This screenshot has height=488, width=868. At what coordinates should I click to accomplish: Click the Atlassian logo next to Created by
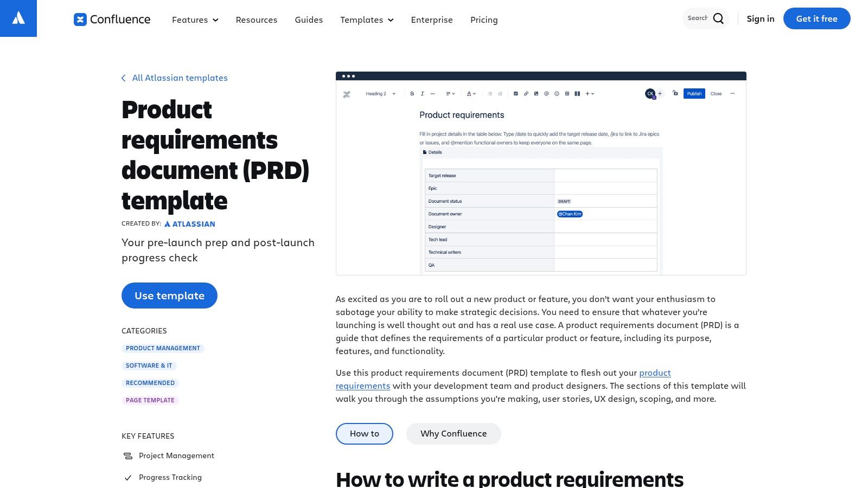pos(190,224)
